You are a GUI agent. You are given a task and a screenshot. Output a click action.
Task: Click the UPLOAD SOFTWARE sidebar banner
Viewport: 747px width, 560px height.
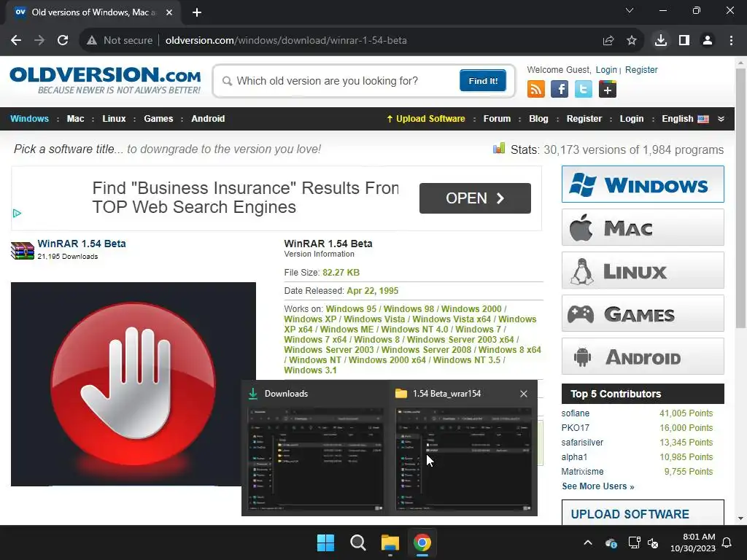pos(643,513)
